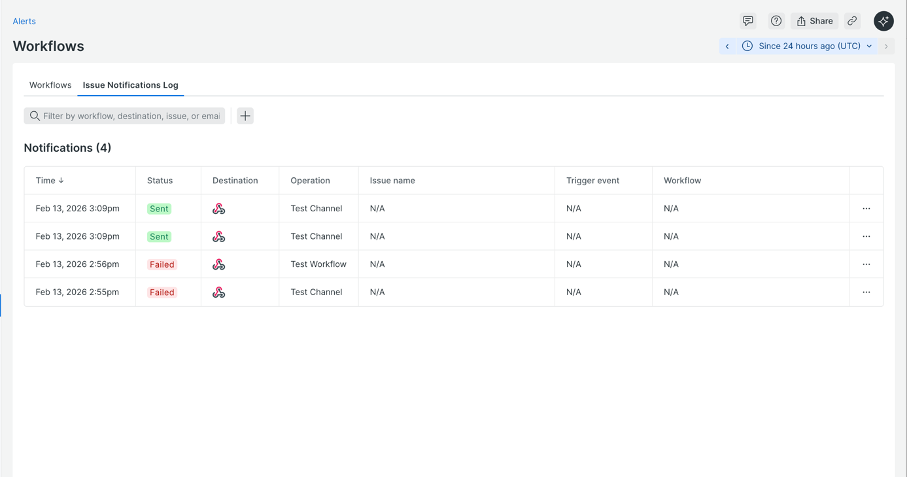Image resolution: width=908 pixels, height=478 pixels.
Task: Click the Sent status badge in first row
Action: point(159,209)
